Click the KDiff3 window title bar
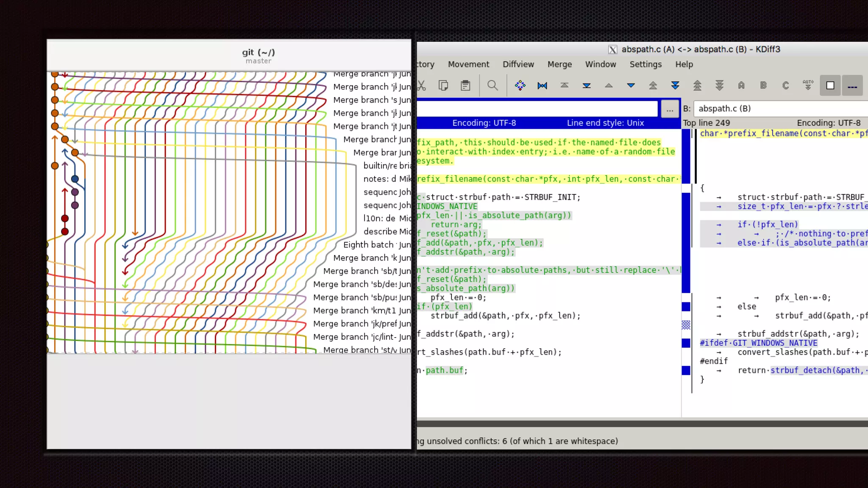868x488 pixels. [x=643, y=49]
